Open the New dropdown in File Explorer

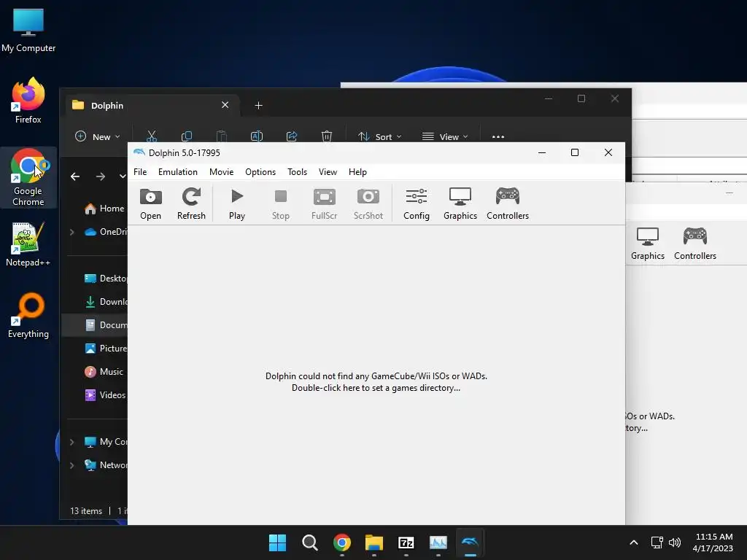point(98,136)
